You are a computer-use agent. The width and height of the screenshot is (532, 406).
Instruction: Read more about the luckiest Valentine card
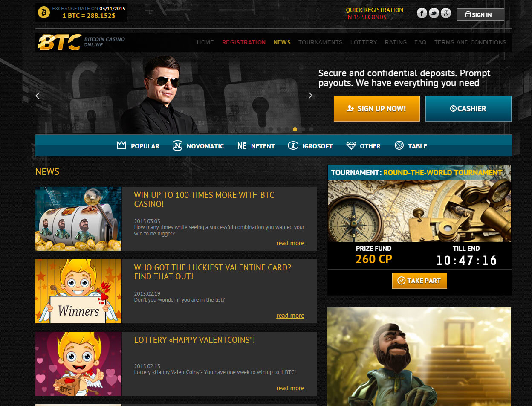pos(290,316)
